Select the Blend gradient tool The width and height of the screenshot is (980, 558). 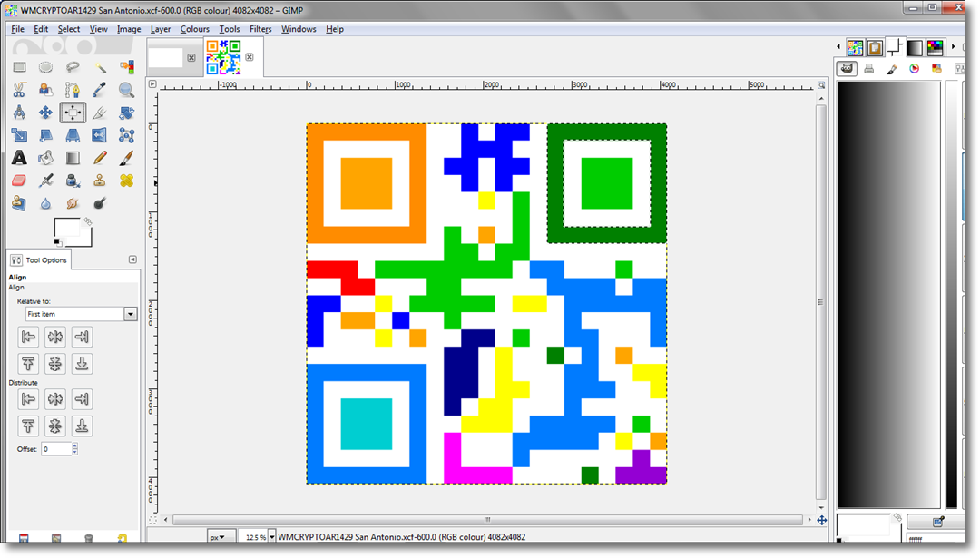(73, 158)
